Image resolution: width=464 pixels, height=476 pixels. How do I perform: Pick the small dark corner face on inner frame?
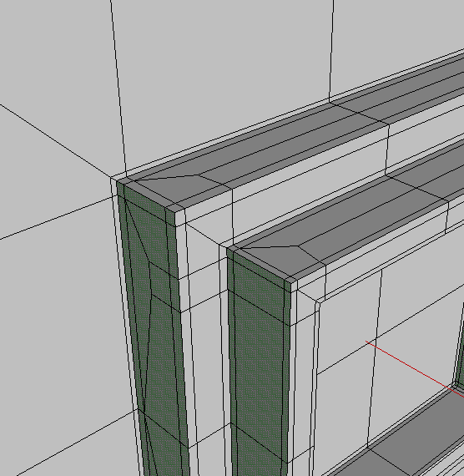point(290,280)
